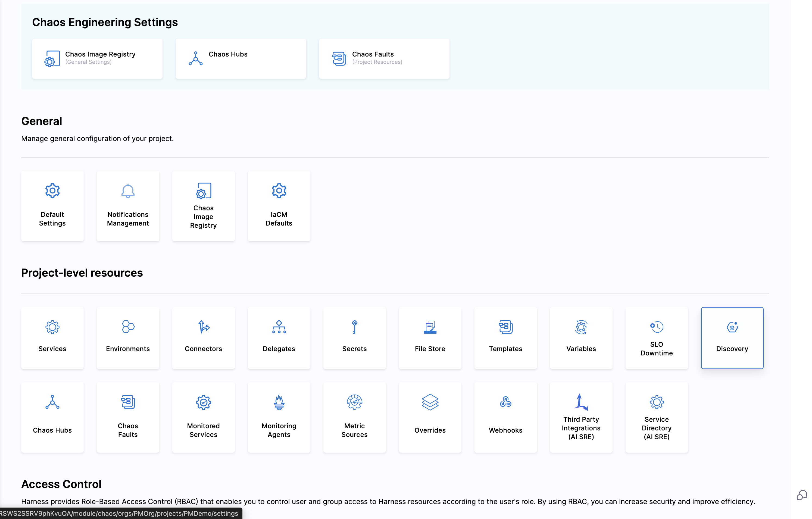Select the IaCM Defaults tile
812x519 pixels.
tap(279, 206)
